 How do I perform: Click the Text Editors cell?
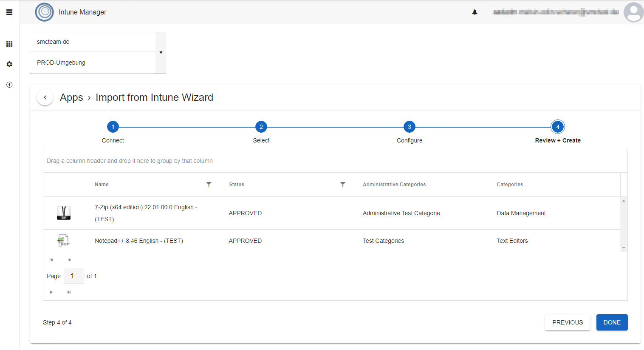512,241
